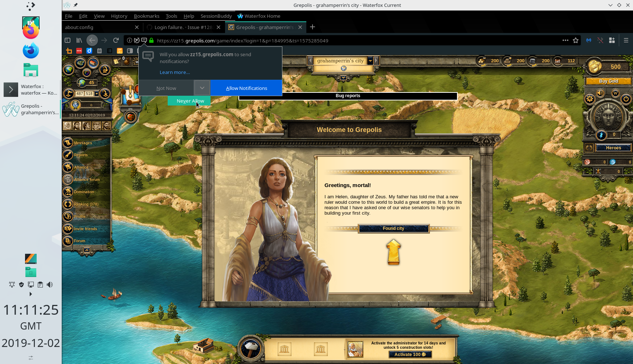Open the Heroes button
This screenshot has height=364, width=633.
pyautogui.click(x=613, y=148)
